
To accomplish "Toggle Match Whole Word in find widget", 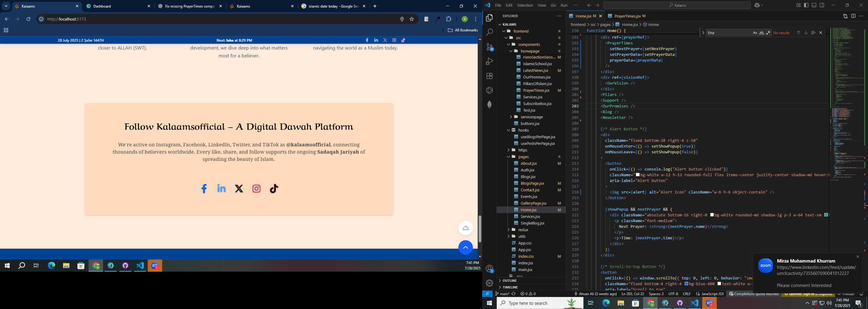I will [762, 33].
